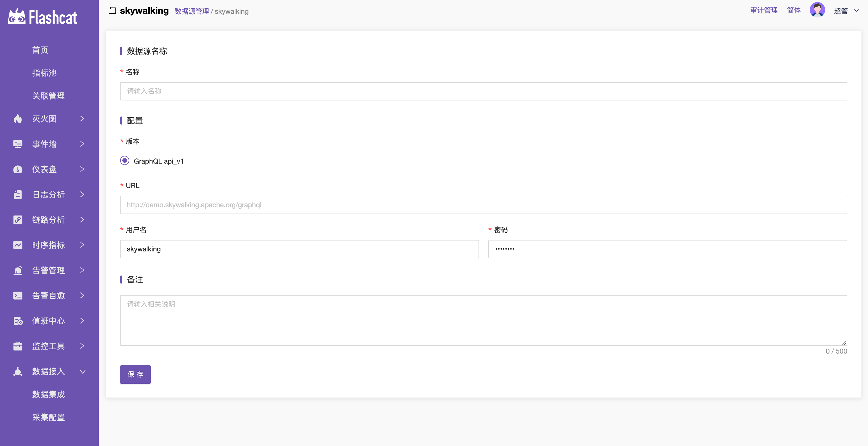
Task: Click the Flashcat logo
Action: pyautogui.click(x=43, y=17)
